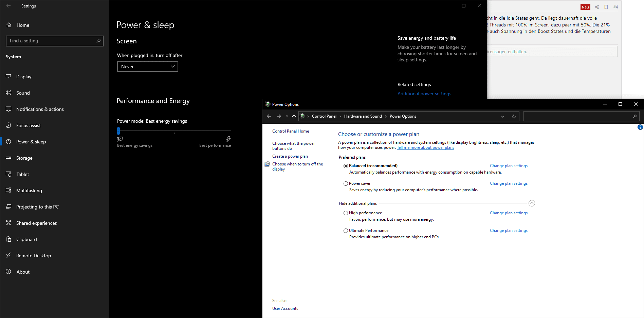Click the Clipboard icon
Viewport: 644px width, 318px height.
pyautogui.click(x=8, y=239)
